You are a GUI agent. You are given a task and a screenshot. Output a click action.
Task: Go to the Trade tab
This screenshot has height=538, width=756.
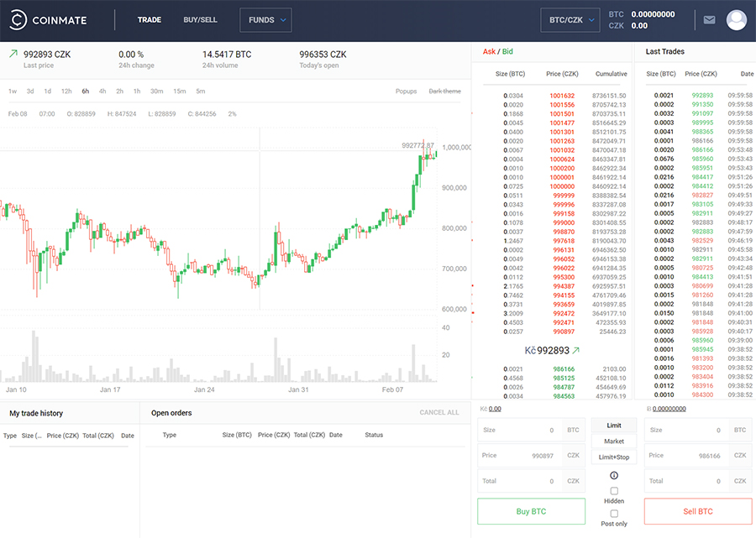pos(149,20)
